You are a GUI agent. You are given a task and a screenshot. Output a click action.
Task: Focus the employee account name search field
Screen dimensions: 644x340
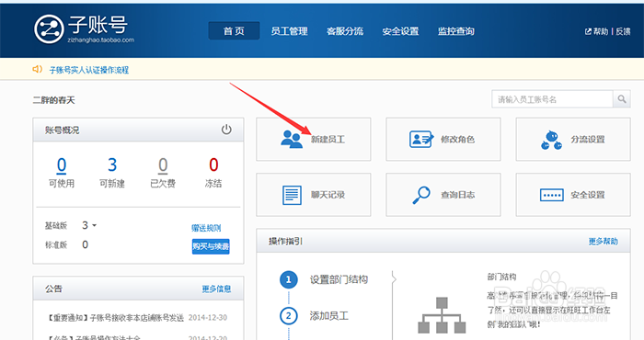click(x=552, y=99)
